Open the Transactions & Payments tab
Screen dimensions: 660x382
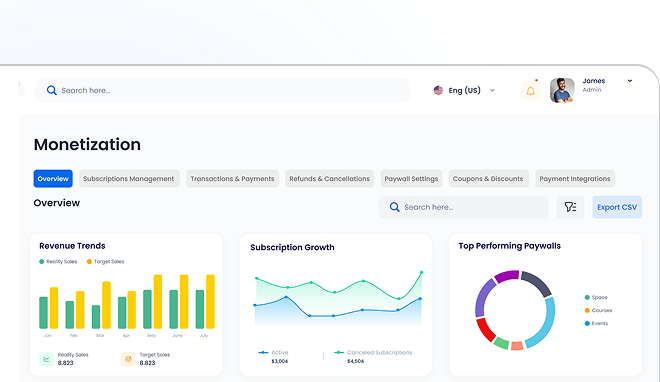click(x=232, y=179)
